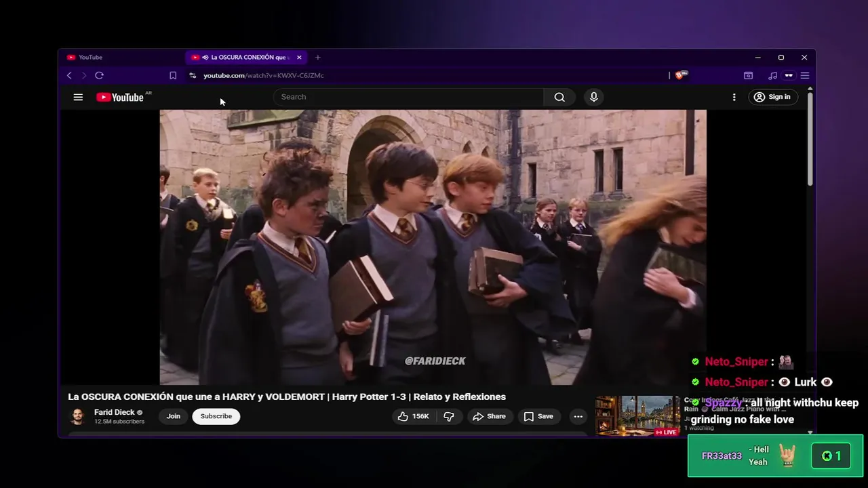Open a new tab with plus button
Screen dimensions: 868x488
317,58
